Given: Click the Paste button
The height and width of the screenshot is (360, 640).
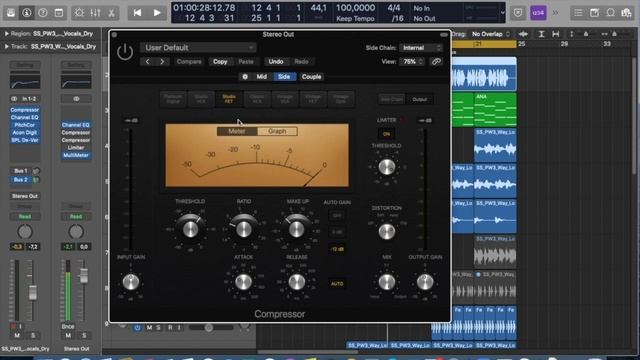Looking at the screenshot, I should point(246,62).
